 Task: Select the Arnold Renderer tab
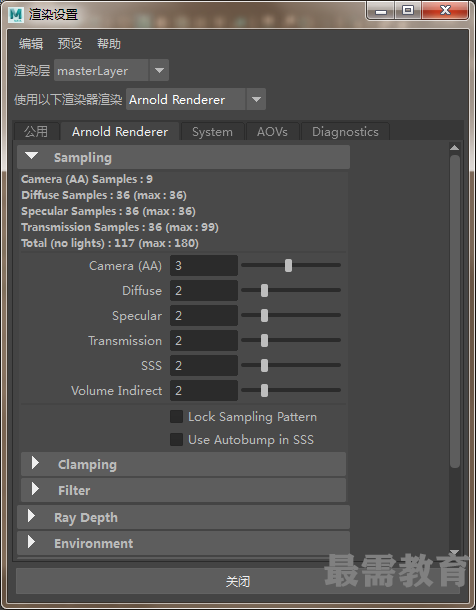click(x=120, y=131)
